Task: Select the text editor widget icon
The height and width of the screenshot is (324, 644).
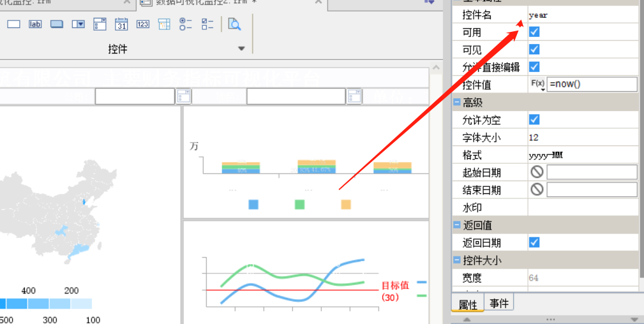Action: tap(13, 24)
